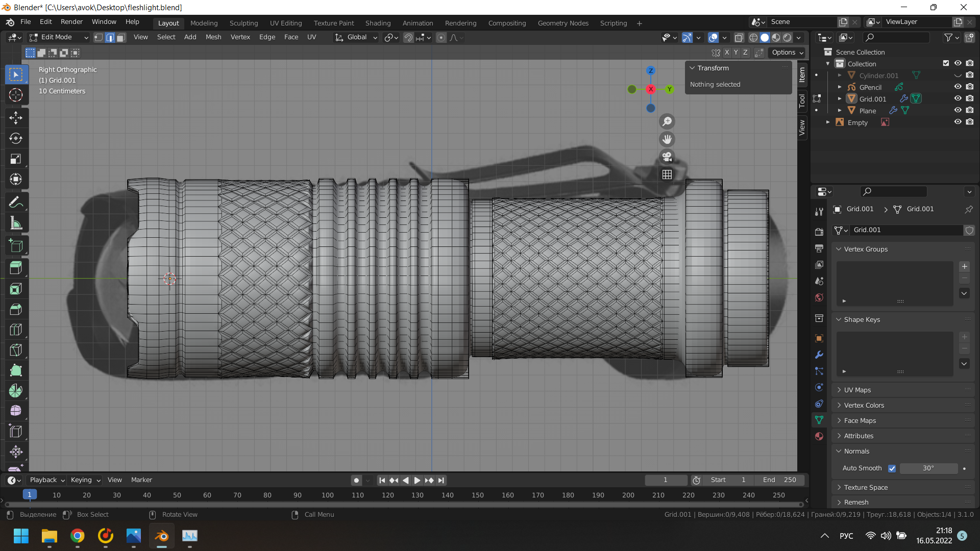Click the Options button in viewport header
980x551 pixels.
tap(787, 53)
